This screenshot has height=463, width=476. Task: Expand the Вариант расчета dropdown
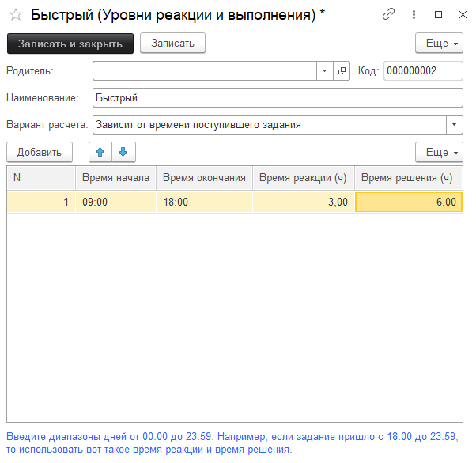tap(454, 124)
